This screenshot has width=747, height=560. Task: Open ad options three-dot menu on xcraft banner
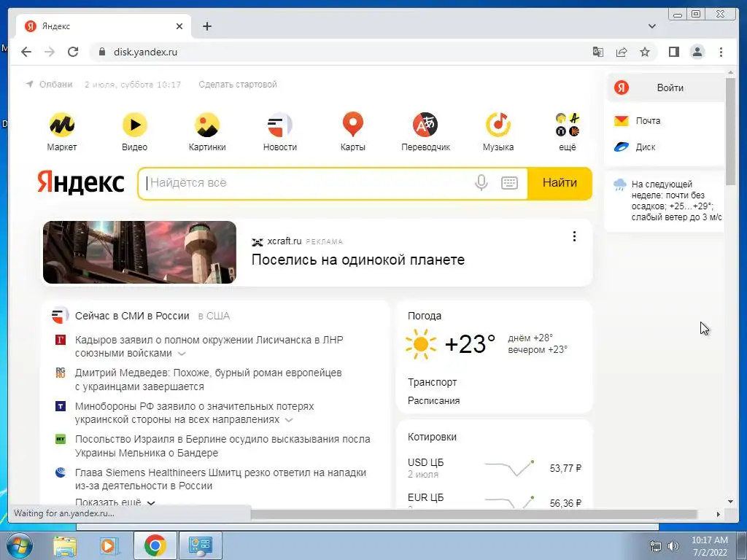(574, 236)
